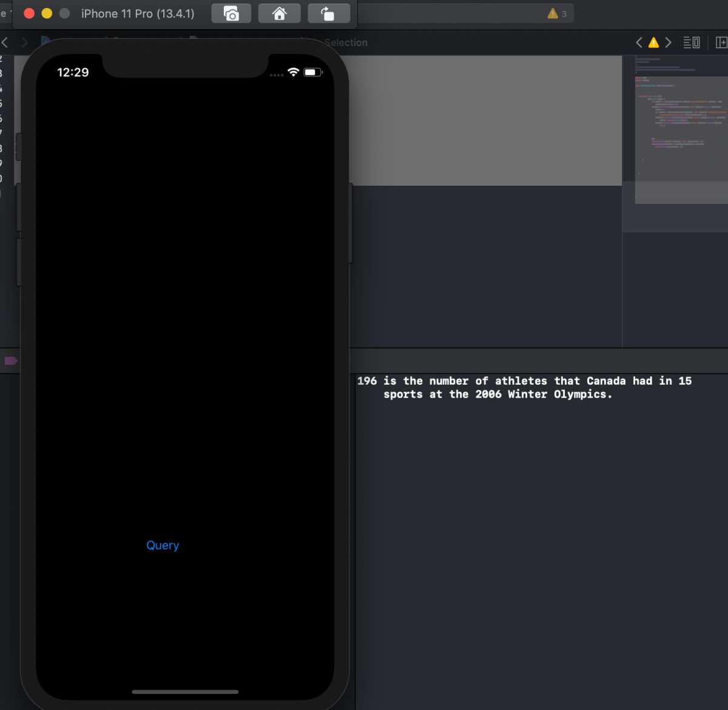This screenshot has width=728, height=710.
Task: Click the Home button icon in simulator toolbar
Action: (x=279, y=13)
